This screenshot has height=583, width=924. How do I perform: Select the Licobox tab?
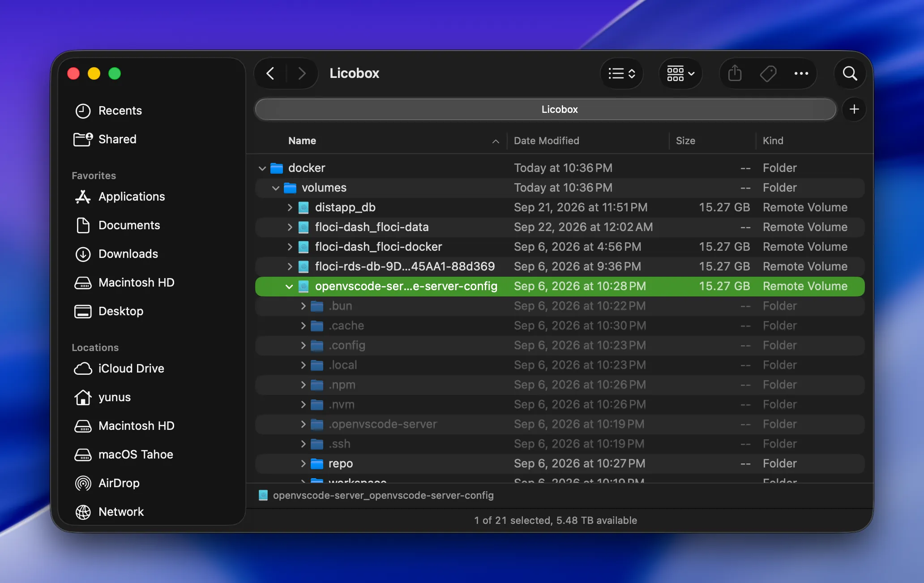point(545,109)
